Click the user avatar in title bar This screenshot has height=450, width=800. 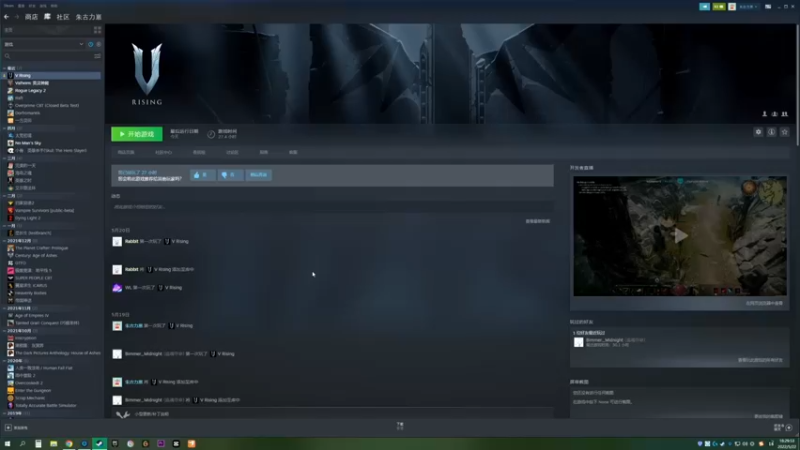pos(732,7)
